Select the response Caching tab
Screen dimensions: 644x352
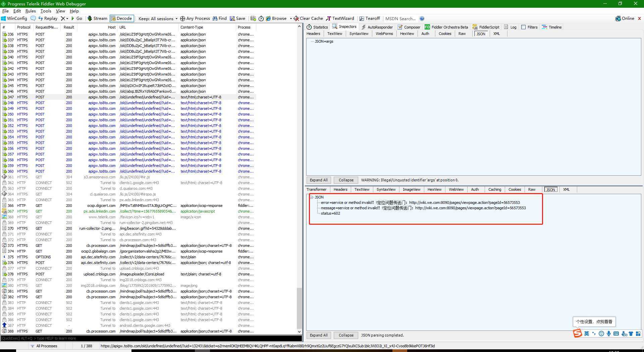tap(494, 189)
